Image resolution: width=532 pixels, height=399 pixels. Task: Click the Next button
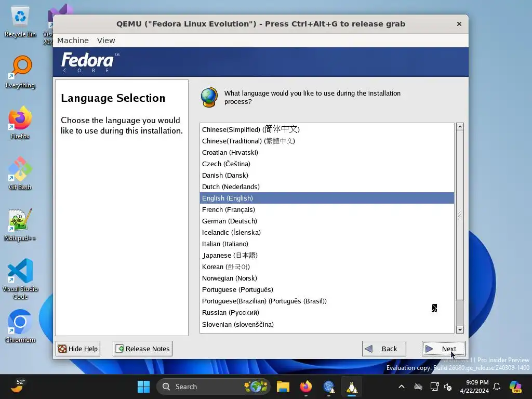444,349
